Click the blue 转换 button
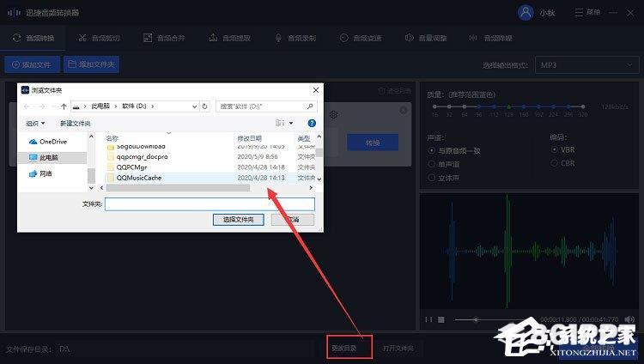644x364 pixels. [x=373, y=143]
